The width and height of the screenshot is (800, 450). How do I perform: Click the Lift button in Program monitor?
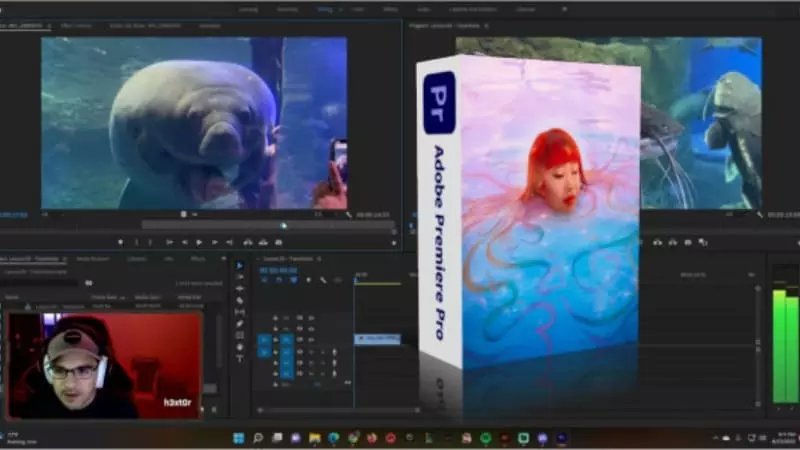point(658,243)
